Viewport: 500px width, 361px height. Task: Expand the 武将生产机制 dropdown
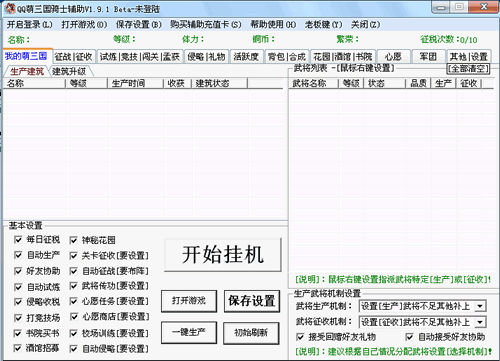coord(480,306)
